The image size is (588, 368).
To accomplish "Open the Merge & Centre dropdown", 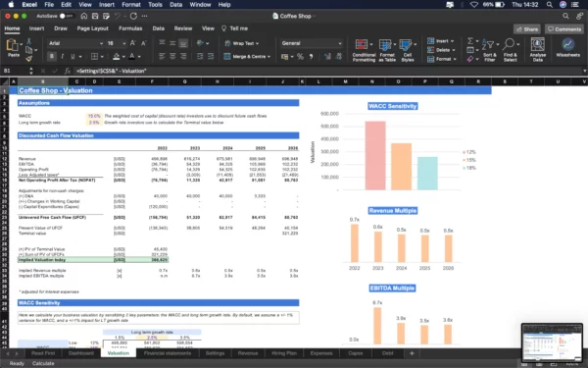I will [269, 56].
